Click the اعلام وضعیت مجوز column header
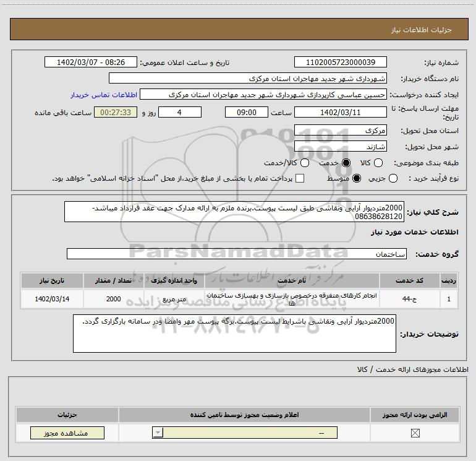The width and height of the screenshot is (476, 461). [244, 415]
